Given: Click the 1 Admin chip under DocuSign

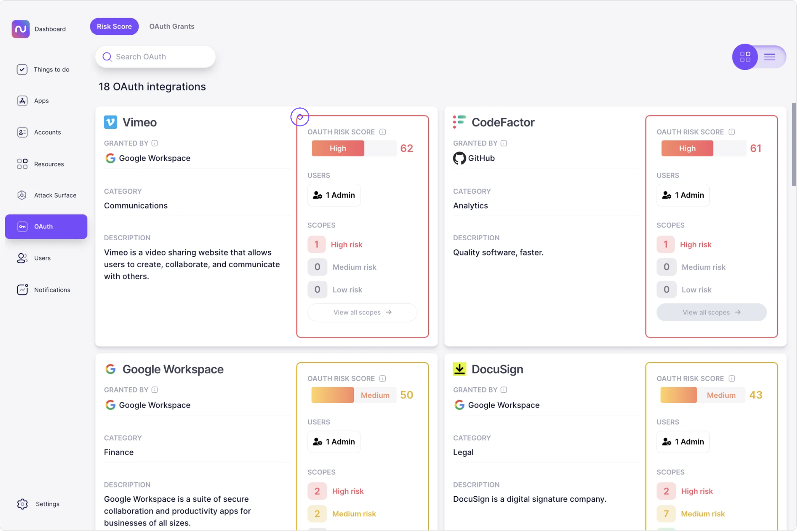Looking at the screenshot, I should coord(683,442).
